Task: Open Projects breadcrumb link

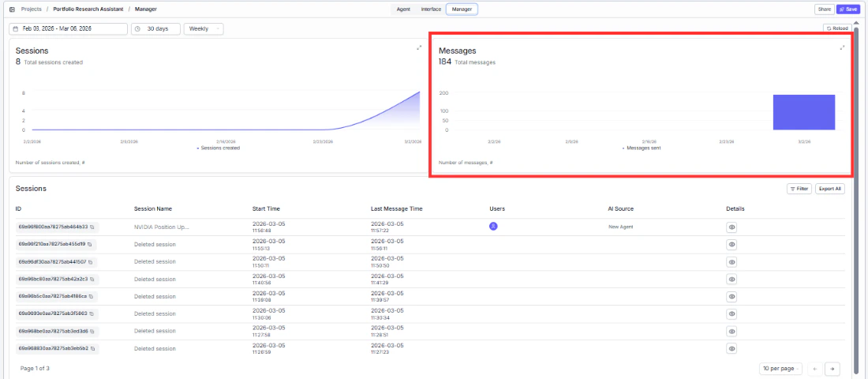Action: 32,9
